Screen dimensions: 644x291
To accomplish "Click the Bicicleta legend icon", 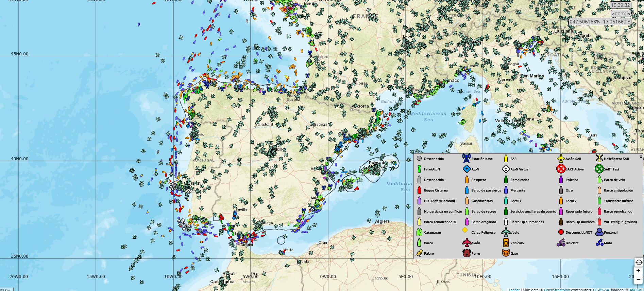I will click(x=561, y=243).
